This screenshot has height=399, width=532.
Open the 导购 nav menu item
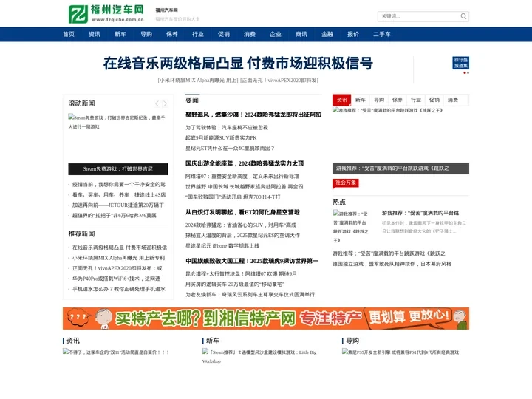click(146, 34)
